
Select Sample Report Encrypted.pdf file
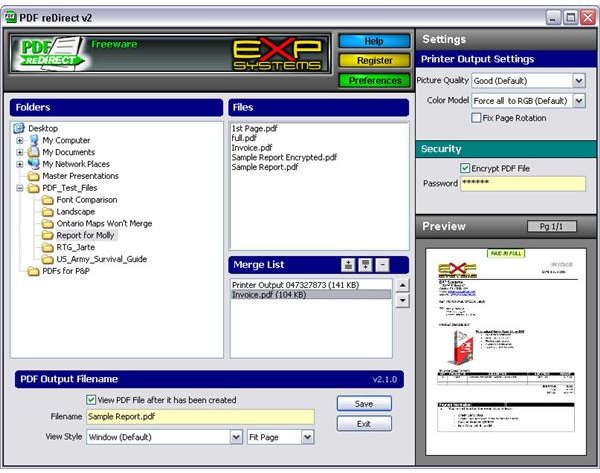click(x=284, y=157)
